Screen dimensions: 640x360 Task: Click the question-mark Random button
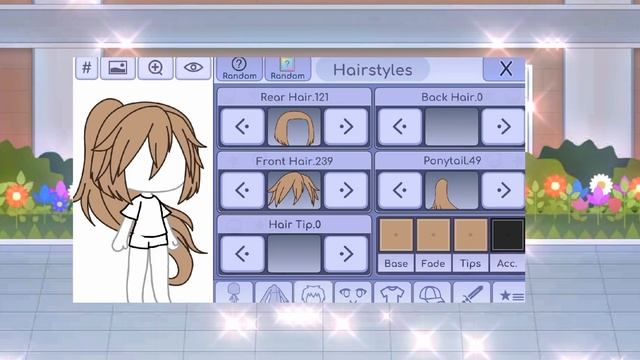(239, 69)
